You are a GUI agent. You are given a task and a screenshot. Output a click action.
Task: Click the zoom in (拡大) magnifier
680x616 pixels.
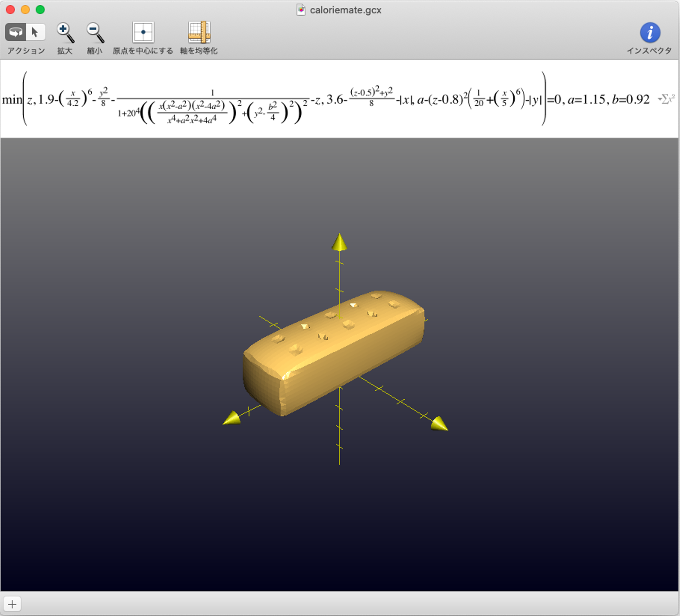65,33
